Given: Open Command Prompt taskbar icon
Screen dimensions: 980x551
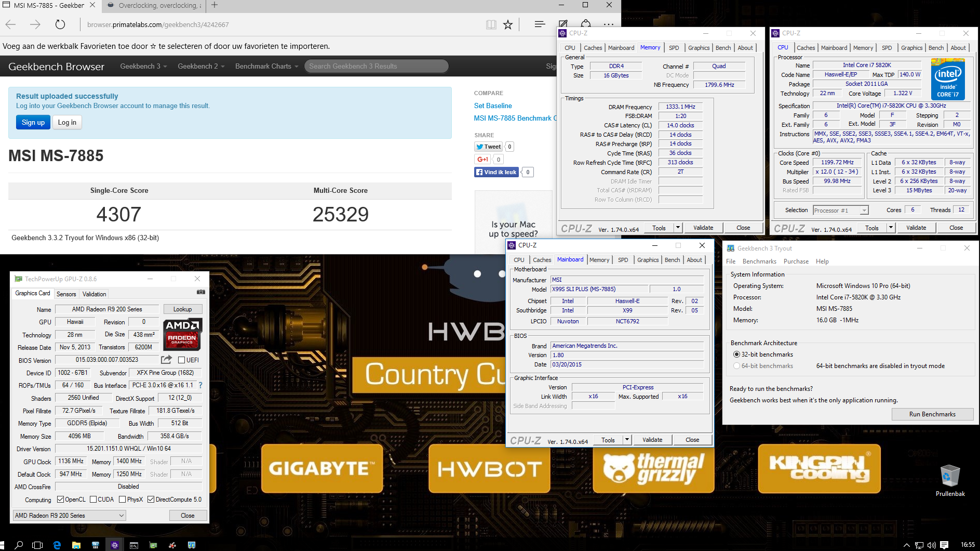Looking at the screenshot, I should 134,545.
